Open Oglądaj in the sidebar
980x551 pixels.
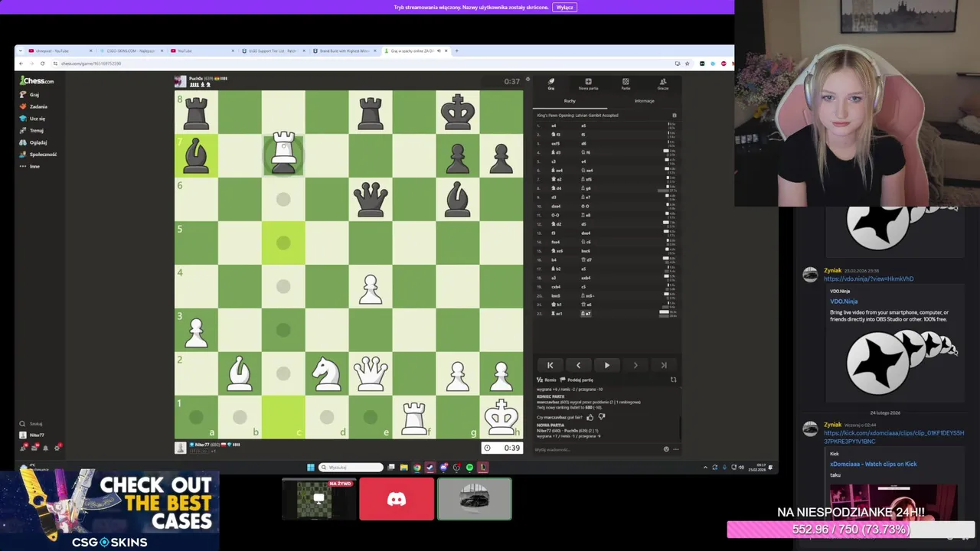tap(34, 142)
